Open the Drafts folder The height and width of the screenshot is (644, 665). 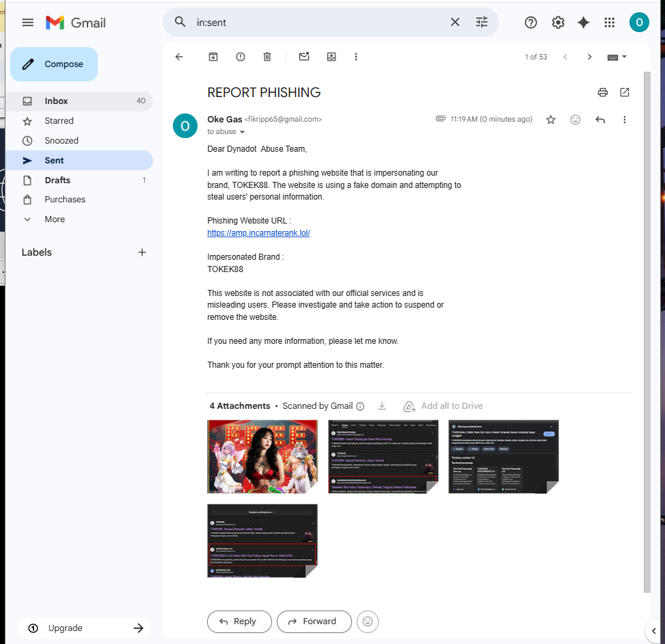coord(79,180)
